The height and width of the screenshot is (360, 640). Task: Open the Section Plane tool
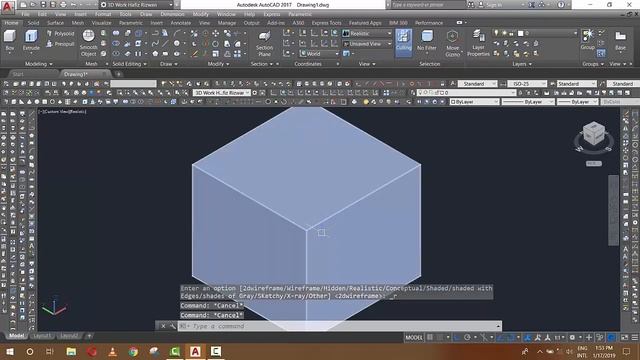click(264, 43)
